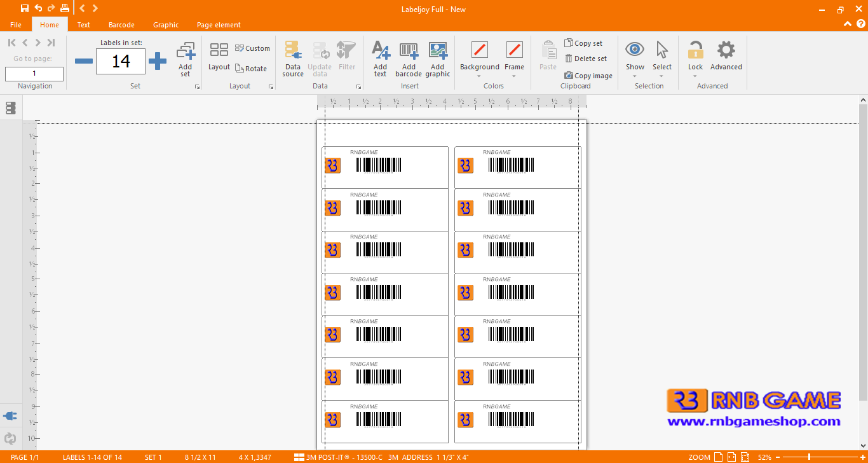
Task: Zoom to full page with first zoom icon
Action: [x=718, y=457]
